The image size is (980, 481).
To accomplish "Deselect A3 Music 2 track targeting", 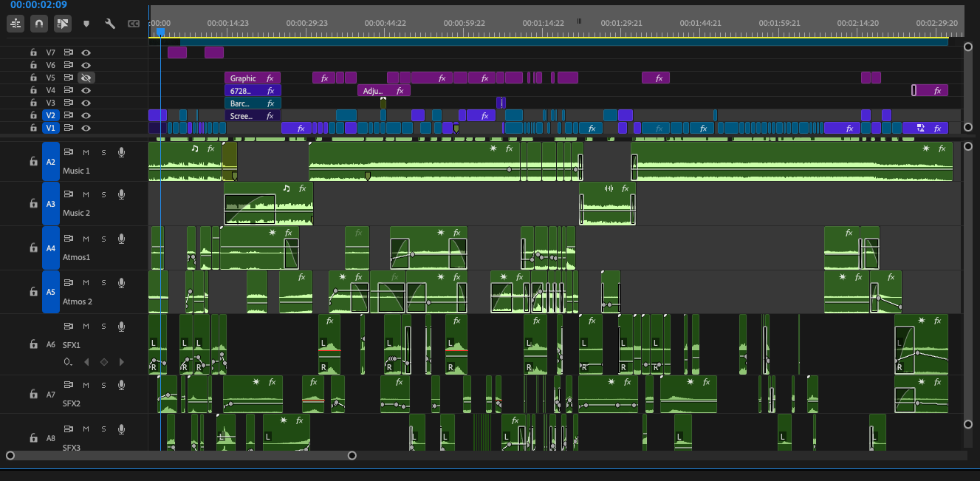I will click(51, 203).
